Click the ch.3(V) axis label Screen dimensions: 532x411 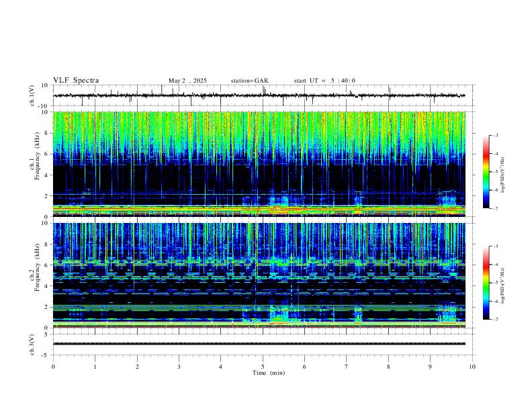tap(32, 345)
